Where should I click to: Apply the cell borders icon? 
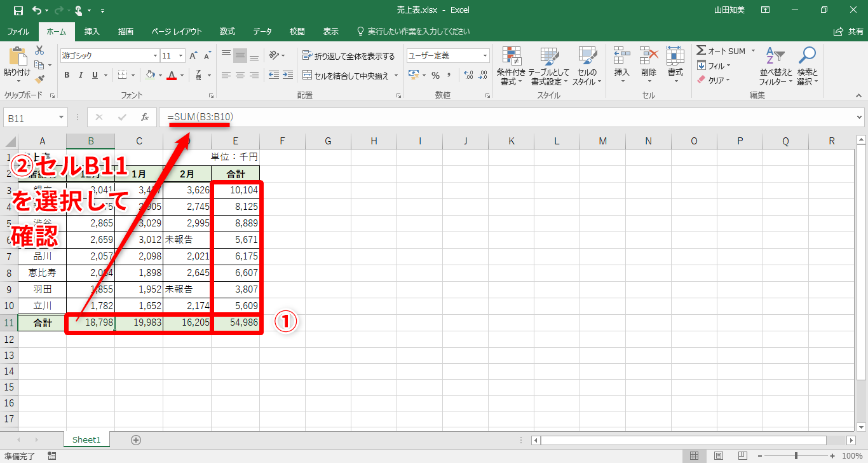(122, 75)
